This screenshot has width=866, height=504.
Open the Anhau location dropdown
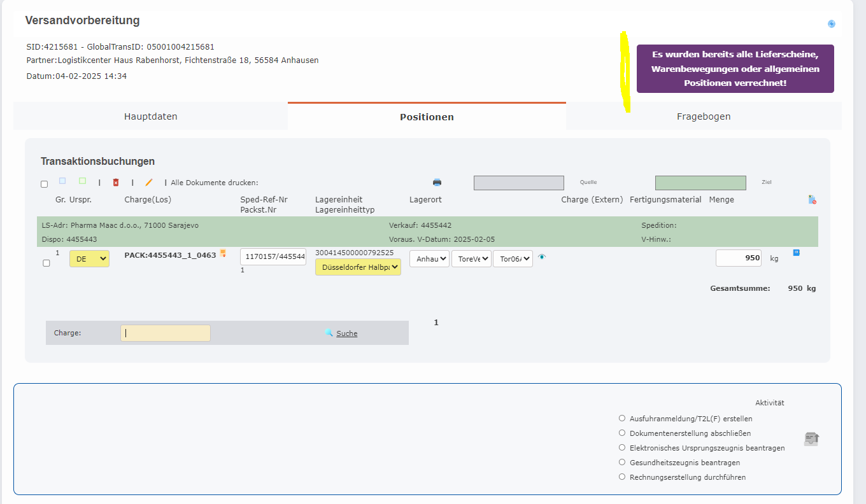pyautogui.click(x=429, y=258)
